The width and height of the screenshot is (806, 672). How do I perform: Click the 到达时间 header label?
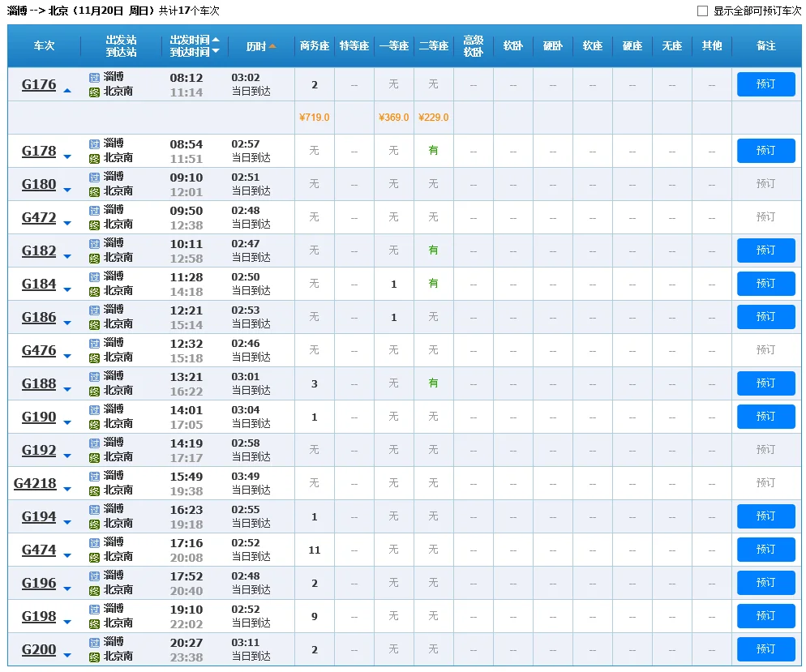(x=189, y=52)
